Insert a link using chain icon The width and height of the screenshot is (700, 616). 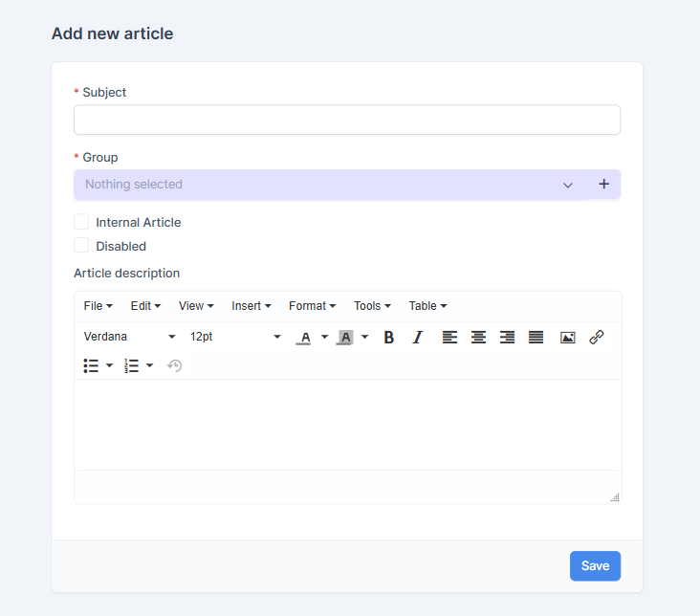pyautogui.click(x=597, y=337)
